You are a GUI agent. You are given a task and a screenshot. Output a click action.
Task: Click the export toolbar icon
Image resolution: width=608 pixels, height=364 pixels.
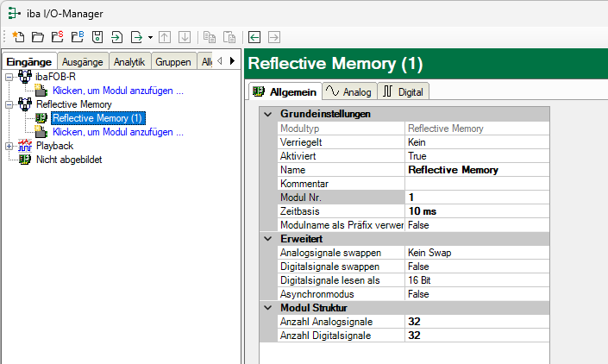coord(135,37)
